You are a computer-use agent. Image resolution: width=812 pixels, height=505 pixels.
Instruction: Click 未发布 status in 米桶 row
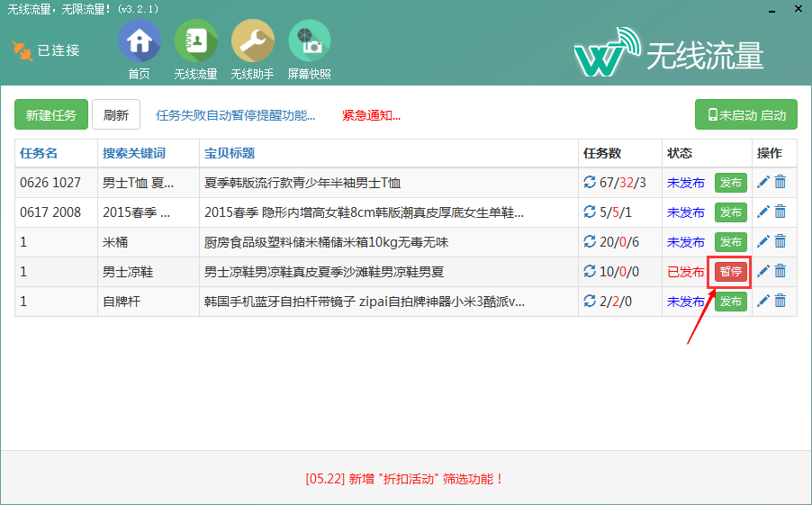(x=686, y=242)
